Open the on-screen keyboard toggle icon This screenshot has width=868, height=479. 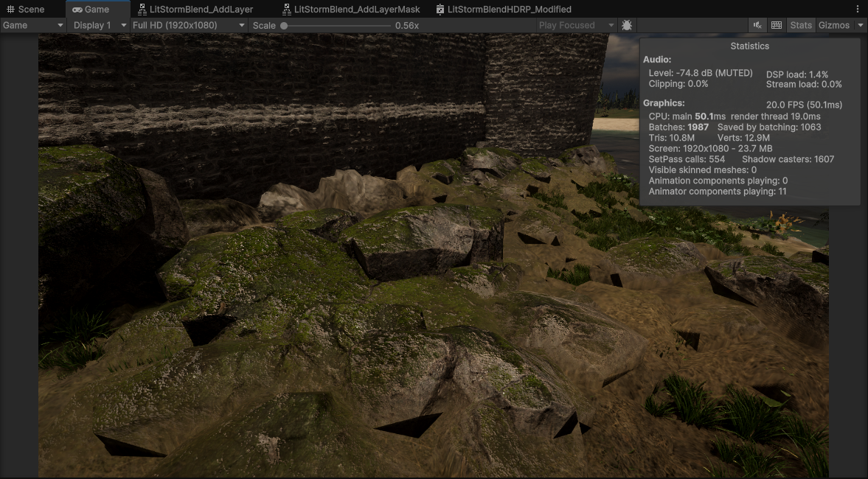point(776,24)
